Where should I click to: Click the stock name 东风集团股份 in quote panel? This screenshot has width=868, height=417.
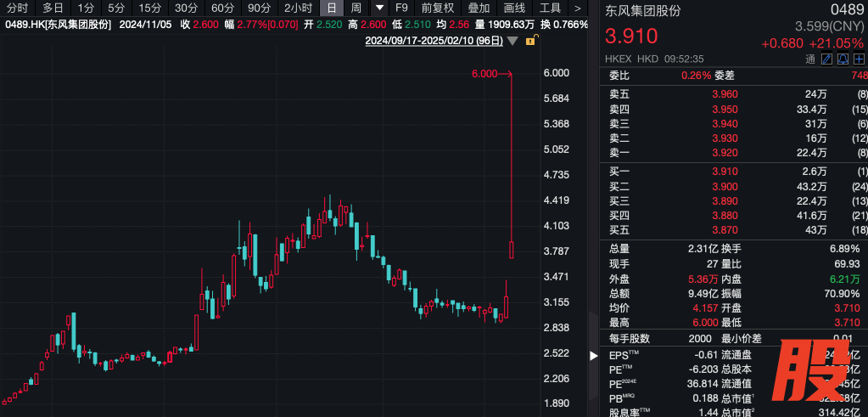click(642, 10)
